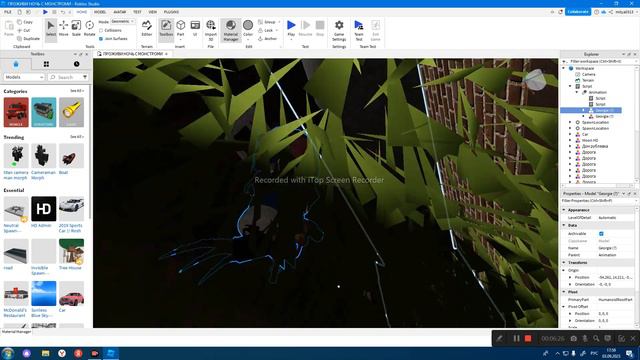Switch to the VIEW ribbon tab

[x=153, y=12]
